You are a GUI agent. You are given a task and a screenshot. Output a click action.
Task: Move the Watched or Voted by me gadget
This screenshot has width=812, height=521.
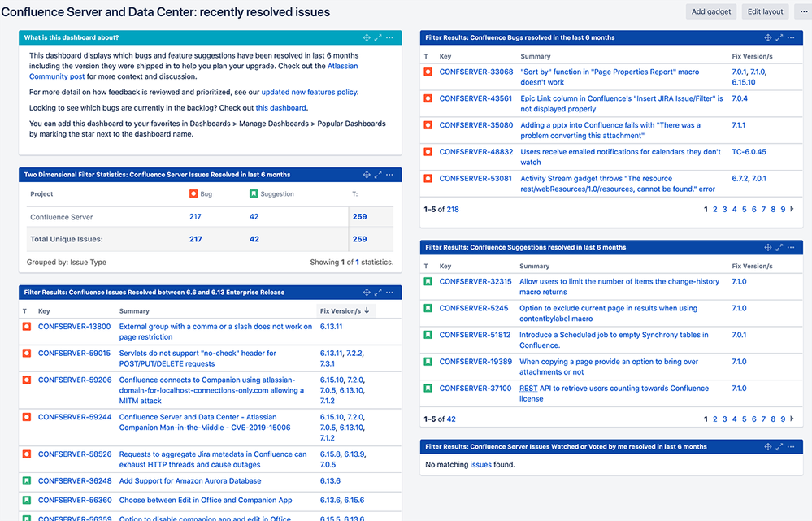[x=768, y=447]
